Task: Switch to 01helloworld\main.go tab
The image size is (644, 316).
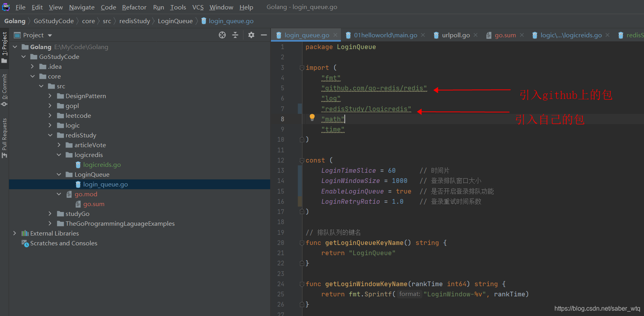Action: 386,35
